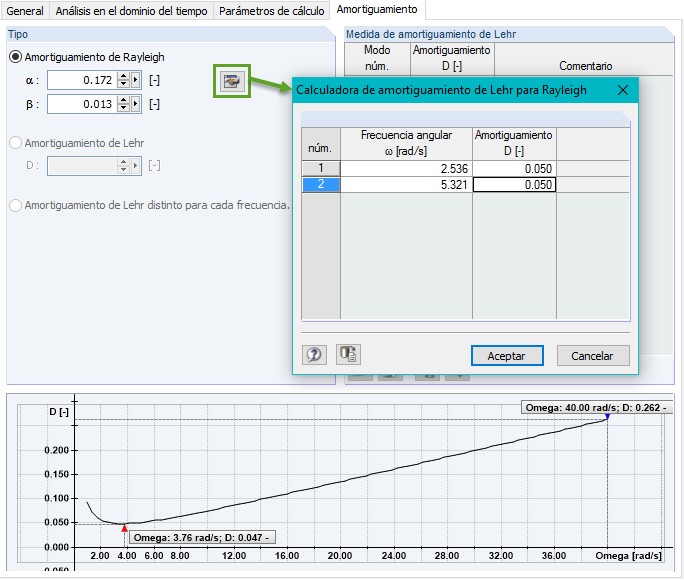Click the Cancelar button

593,356
